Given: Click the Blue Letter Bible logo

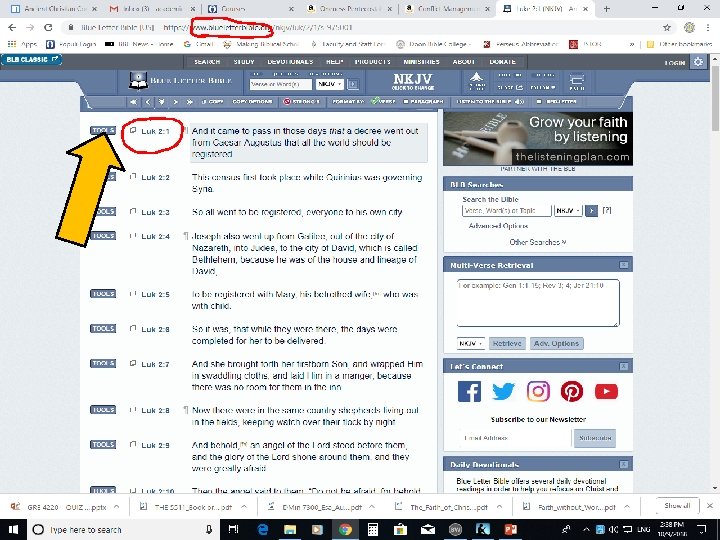Looking at the screenshot, I should [x=180, y=80].
